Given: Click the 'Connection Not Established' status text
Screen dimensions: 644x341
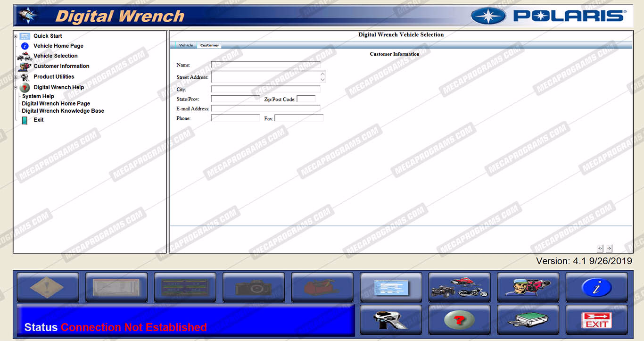Looking at the screenshot, I should tap(134, 327).
